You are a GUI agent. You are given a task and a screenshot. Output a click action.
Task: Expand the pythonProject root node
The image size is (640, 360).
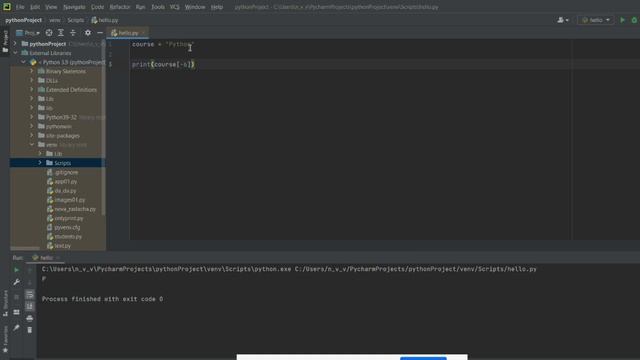pos(16,43)
